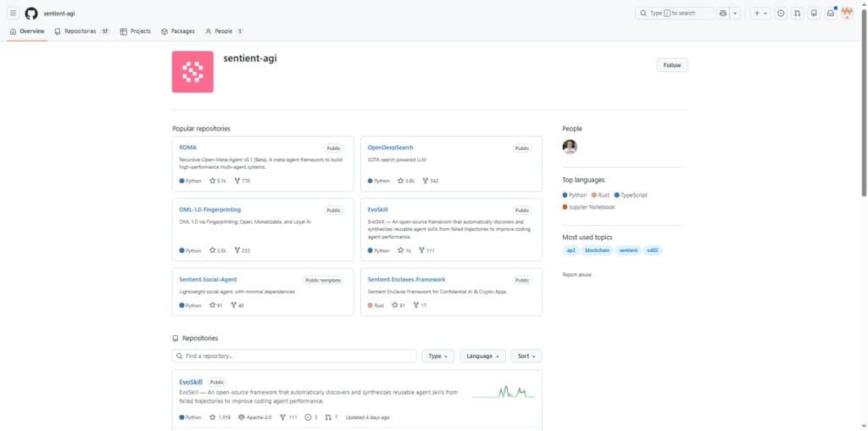Image resolution: width=868 pixels, height=431 pixels.
Task: Switch to the Projects tab
Action: point(136,31)
